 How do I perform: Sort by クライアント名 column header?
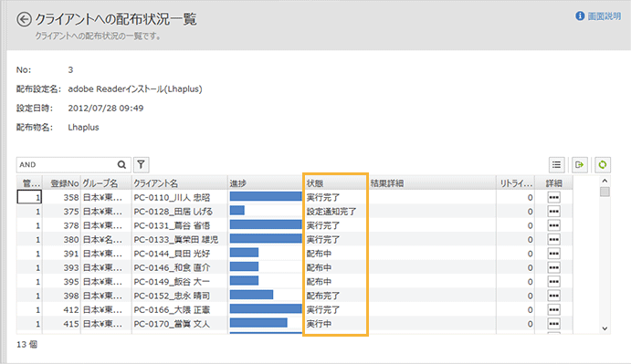point(180,183)
